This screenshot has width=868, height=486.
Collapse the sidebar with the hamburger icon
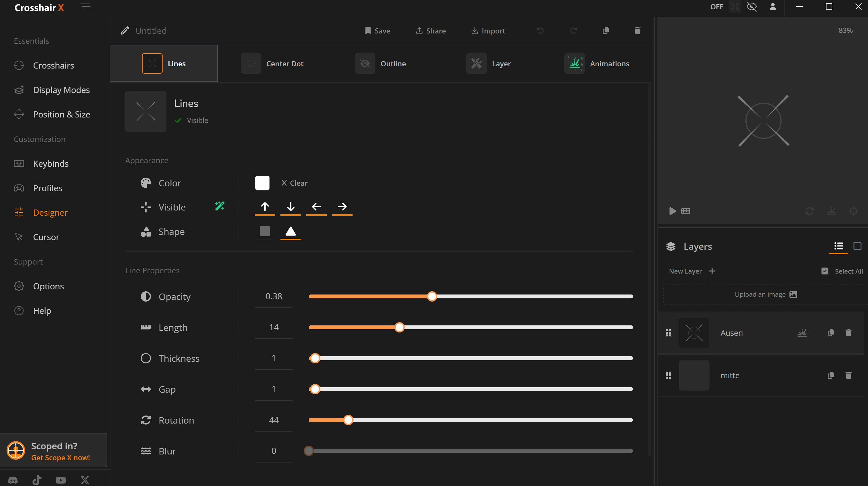[x=86, y=7]
